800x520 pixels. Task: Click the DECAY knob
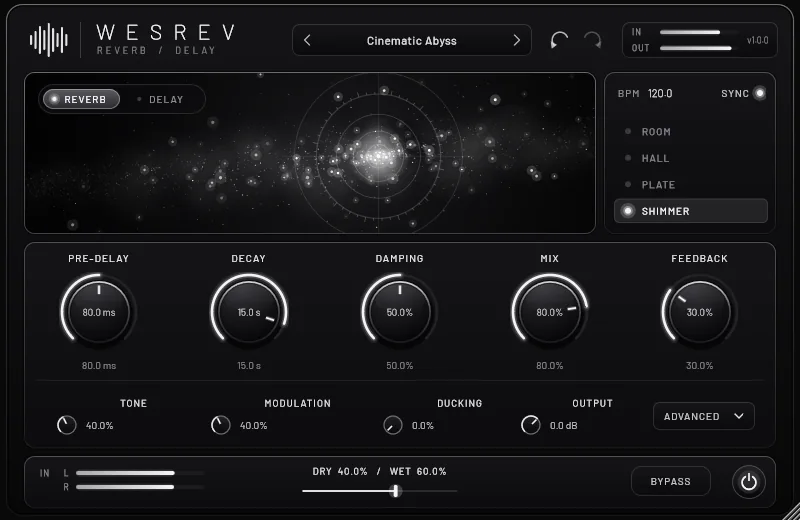coord(248,311)
